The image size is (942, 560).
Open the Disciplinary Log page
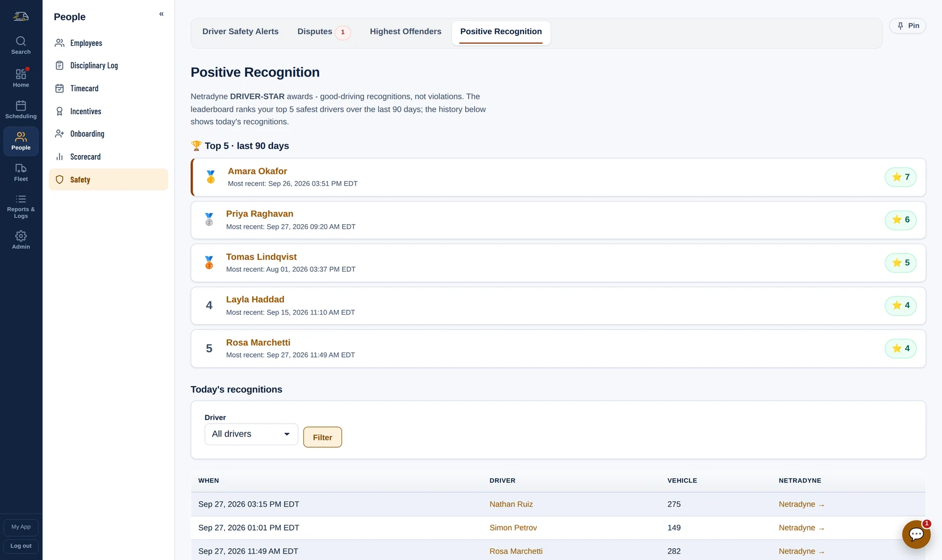[x=108, y=65]
